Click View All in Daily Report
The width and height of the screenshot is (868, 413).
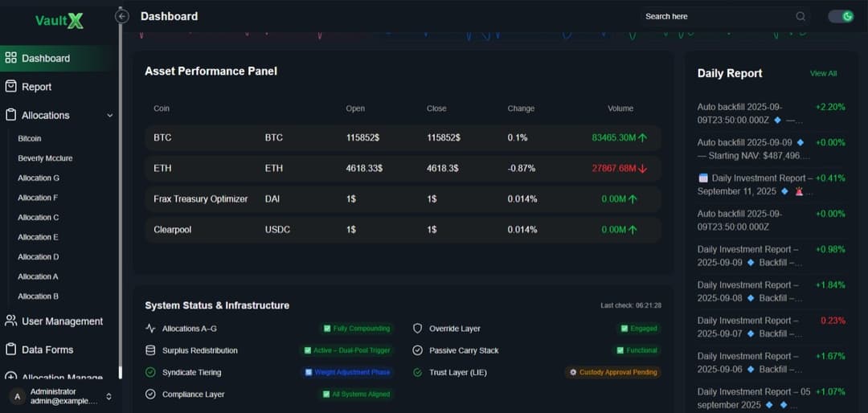[823, 73]
